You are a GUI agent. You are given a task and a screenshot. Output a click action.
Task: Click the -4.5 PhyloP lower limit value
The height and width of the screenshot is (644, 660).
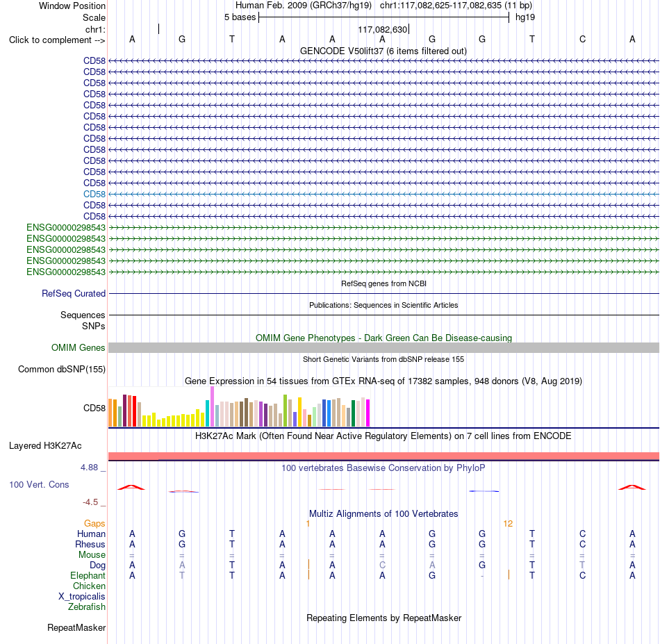(x=90, y=502)
